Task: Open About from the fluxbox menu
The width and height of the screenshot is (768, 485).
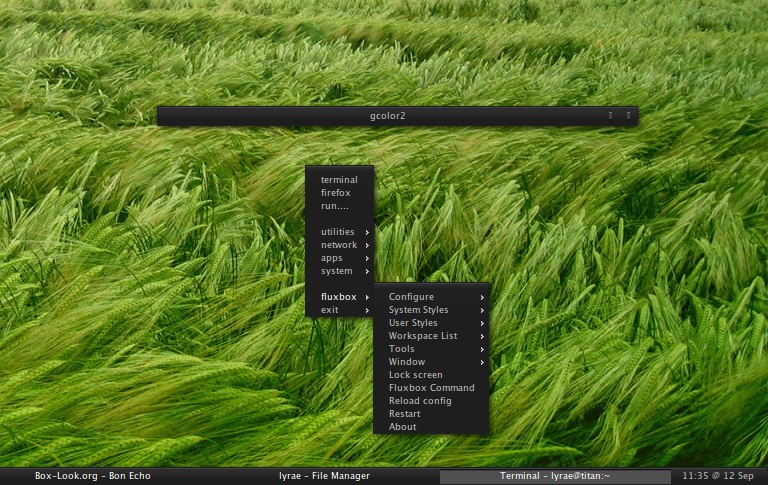Action: point(432,427)
